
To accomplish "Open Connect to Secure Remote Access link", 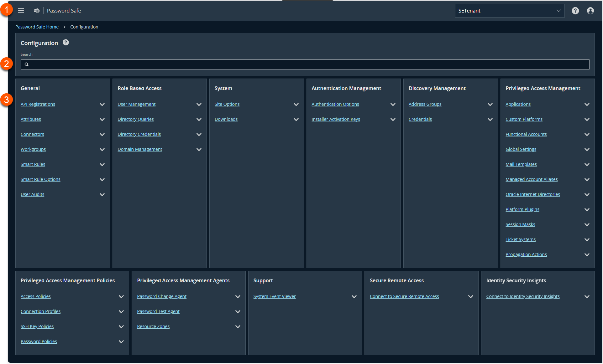I will (x=404, y=296).
